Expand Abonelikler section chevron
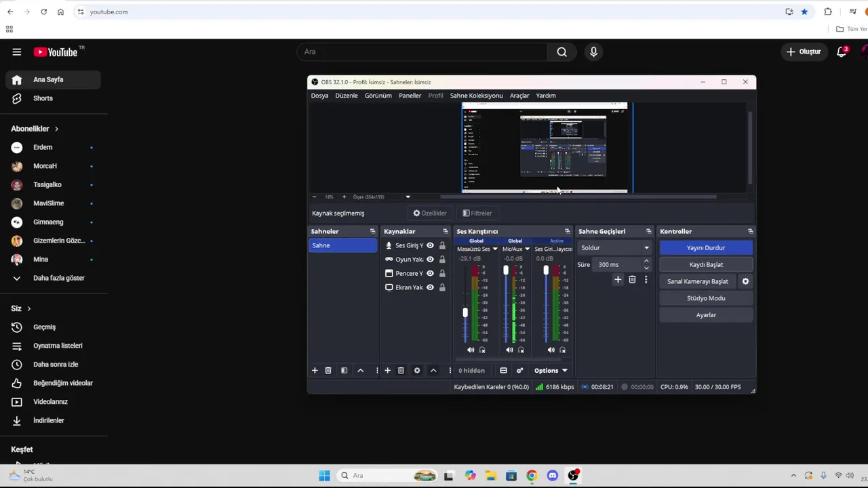The image size is (868, 488). [56, 129]
